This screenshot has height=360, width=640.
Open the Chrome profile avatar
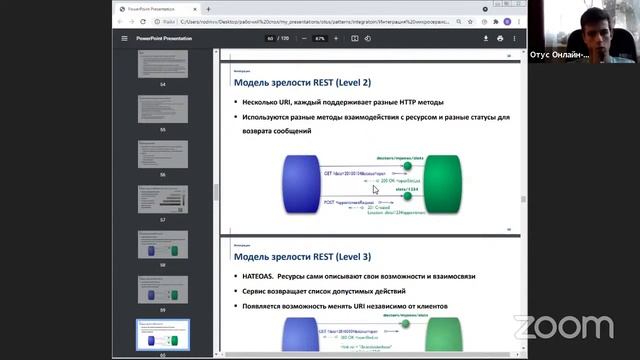[x=507, y=22]
